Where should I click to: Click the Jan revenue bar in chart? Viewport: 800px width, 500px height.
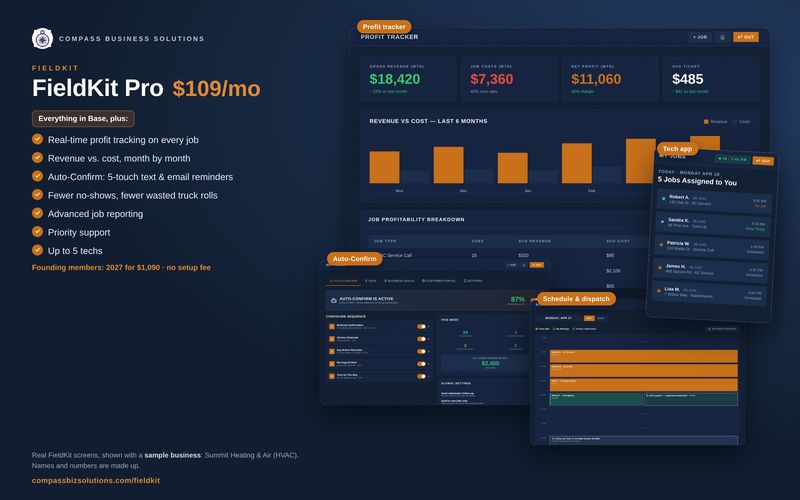pyautogui.click(x=513, y=168)
